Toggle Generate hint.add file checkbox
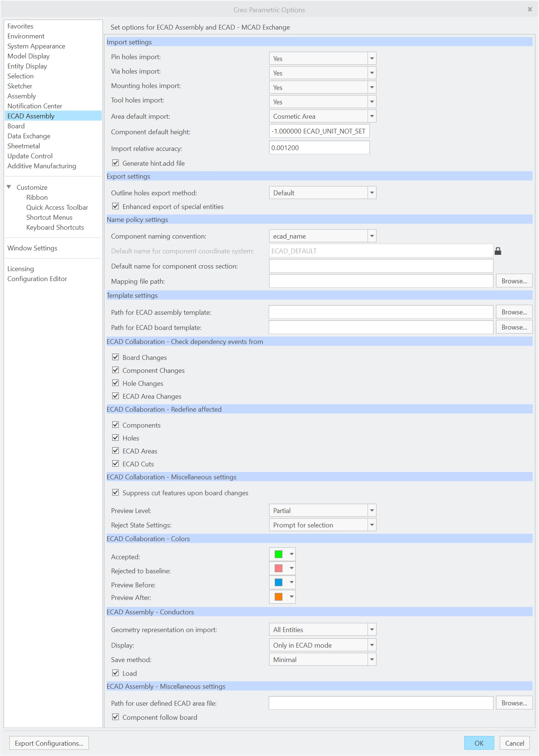 (x=115, y=163)
